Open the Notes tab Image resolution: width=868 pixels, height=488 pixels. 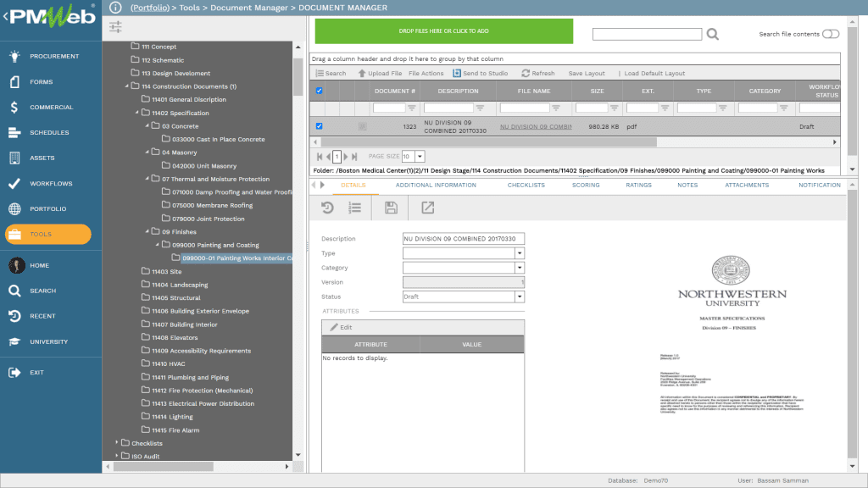pyautogui.click(x=687, y=186)
